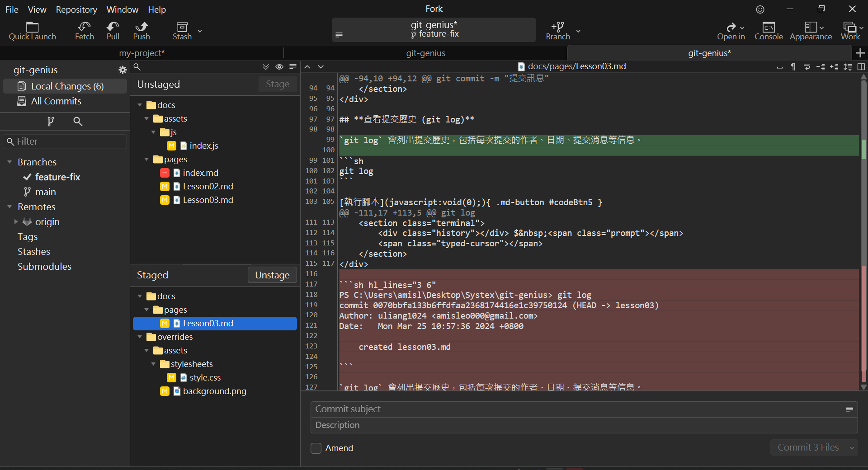Open a new repository tab with plus
The image size is (868, 470).
point(860,53)
